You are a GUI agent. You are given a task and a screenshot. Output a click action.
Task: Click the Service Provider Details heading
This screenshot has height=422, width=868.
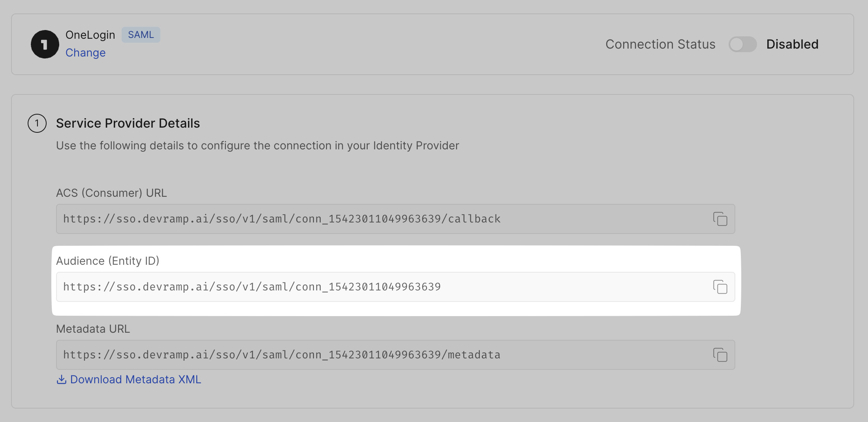[128, 123]
